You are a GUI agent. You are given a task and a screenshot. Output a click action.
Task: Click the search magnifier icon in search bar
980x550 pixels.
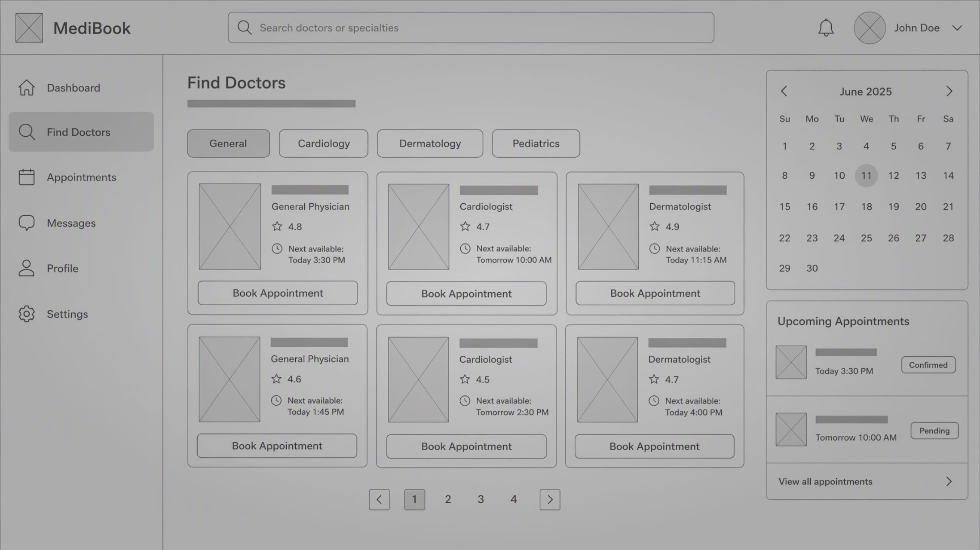coord(245,27)
